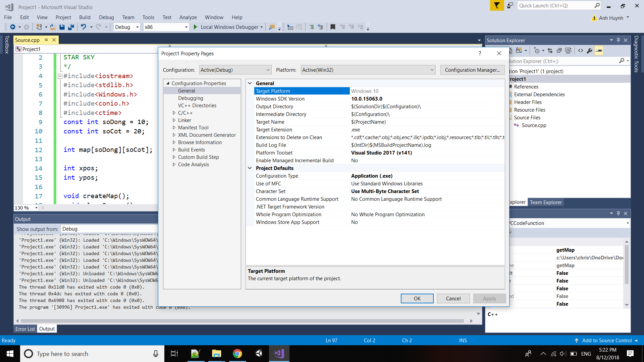The width and height of the screenshot is (644, 362).
Task: Click the Save All toolbar icon
Action: click(71, 27)
